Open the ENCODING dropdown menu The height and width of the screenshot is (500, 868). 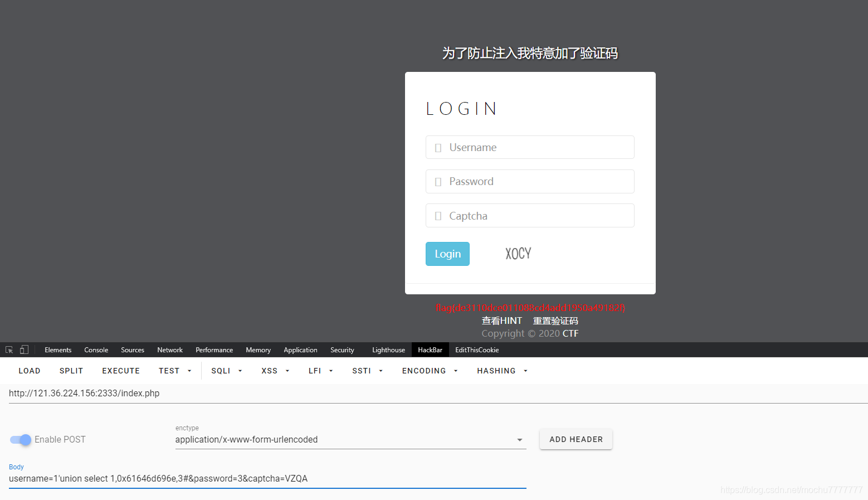coord(430,371)
